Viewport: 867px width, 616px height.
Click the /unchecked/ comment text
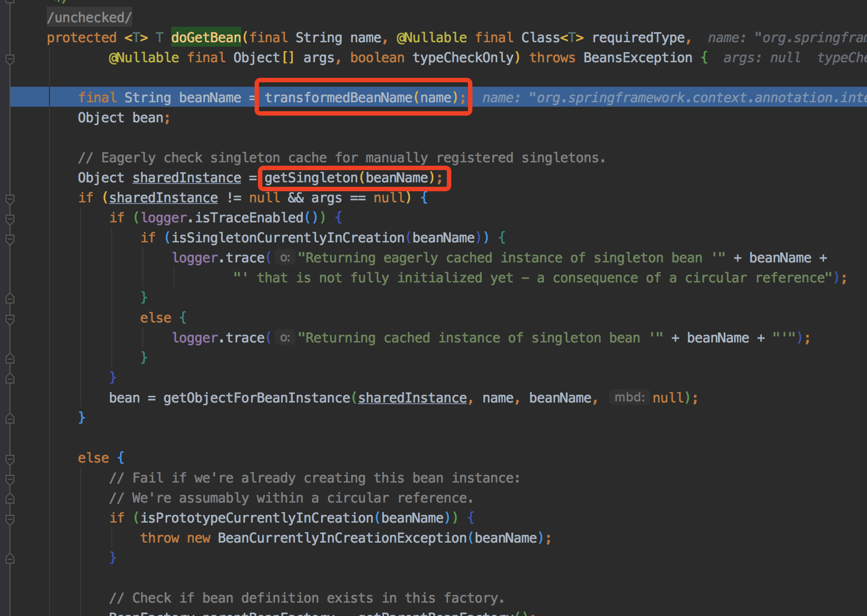(x=89, y=17)
